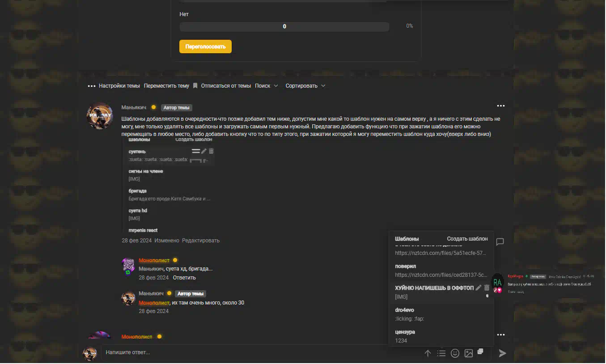Click Создать шаблон in the templates popup
This screenshot has width=606, height=364.
click(x=467, y=239)
